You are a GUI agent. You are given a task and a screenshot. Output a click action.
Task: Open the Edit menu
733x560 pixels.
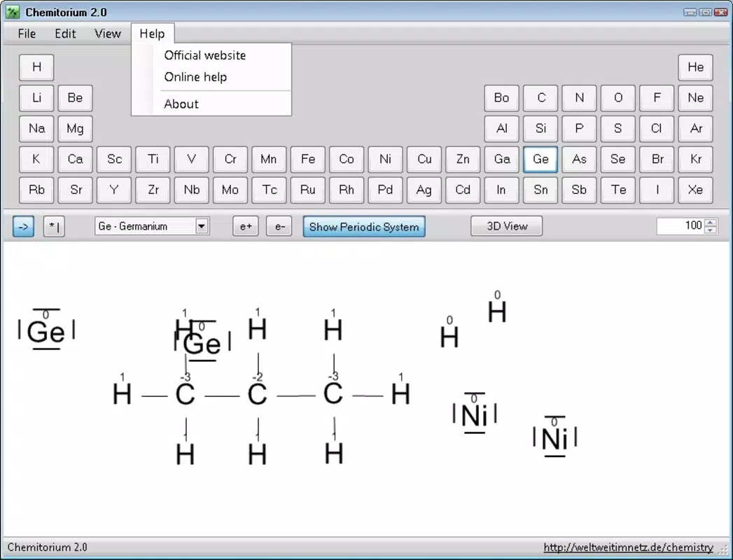pos(65,34)
